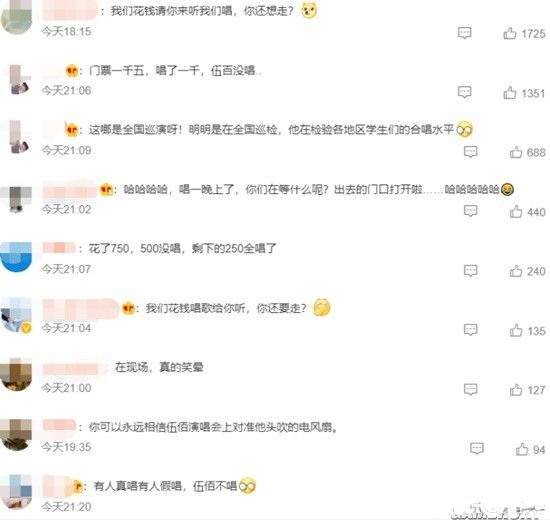Screen dimensions: 550x526
Task: Open blurred username on 今天21:02 comment
Action: pyautogui.click(x=69, y=190)
